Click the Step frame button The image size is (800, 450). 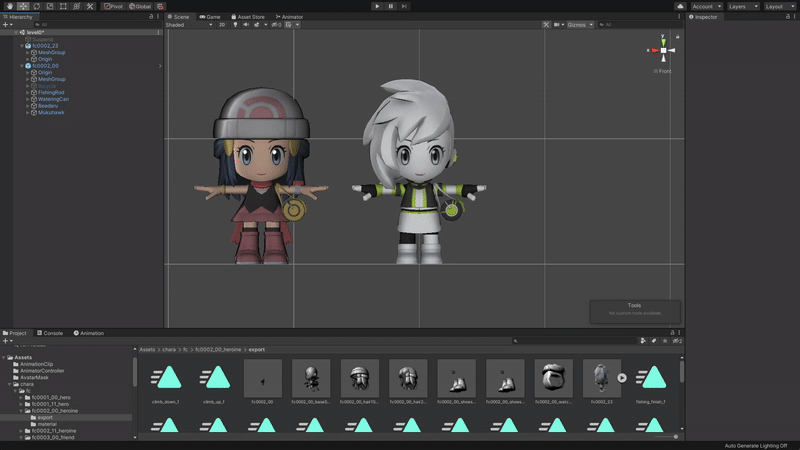(x=404, y=6)
